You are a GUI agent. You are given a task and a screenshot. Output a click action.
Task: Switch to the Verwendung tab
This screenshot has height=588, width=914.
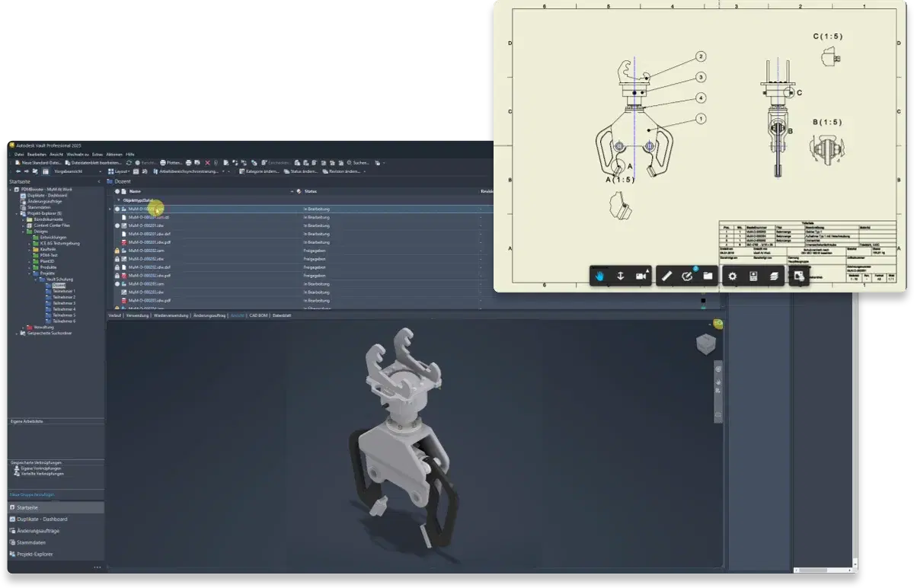tap(138, 315)
